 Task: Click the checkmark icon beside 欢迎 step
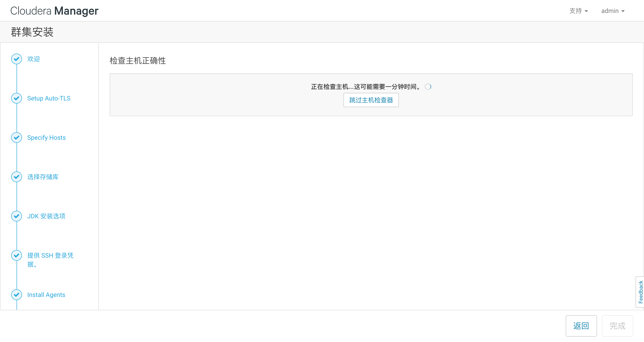click(x=17, y=59)
